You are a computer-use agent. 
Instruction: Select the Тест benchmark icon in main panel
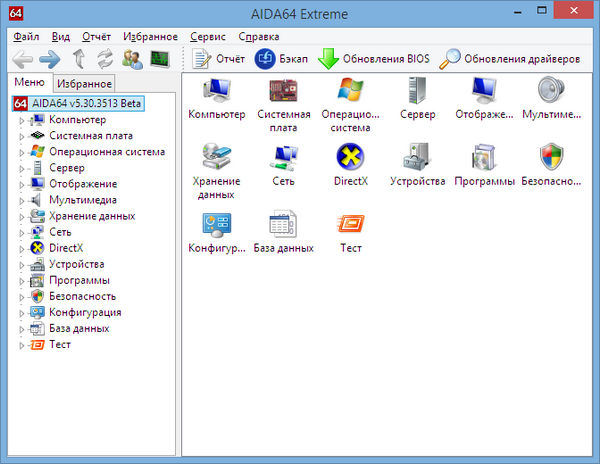coord(350,224)
